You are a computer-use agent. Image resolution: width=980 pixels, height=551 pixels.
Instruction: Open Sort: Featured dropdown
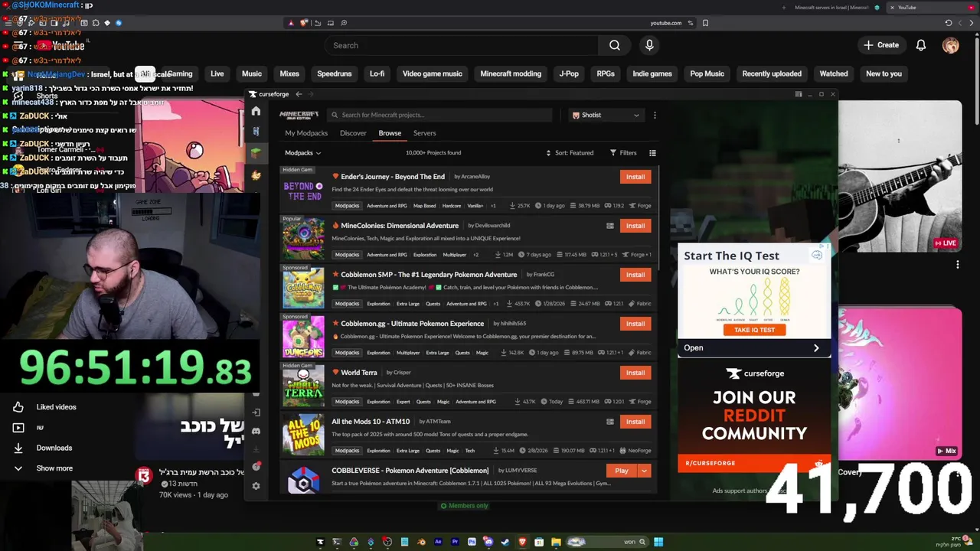[x=570, y=153]
